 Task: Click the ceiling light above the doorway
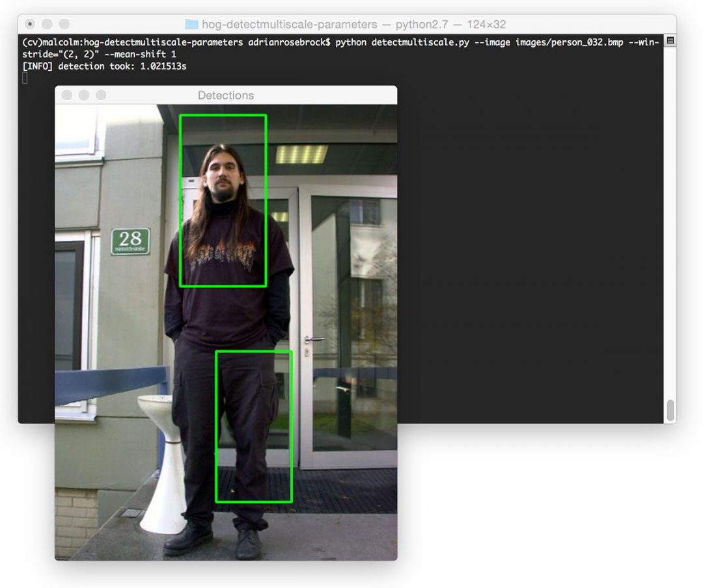pyautogui.click(x=301, y=154)
